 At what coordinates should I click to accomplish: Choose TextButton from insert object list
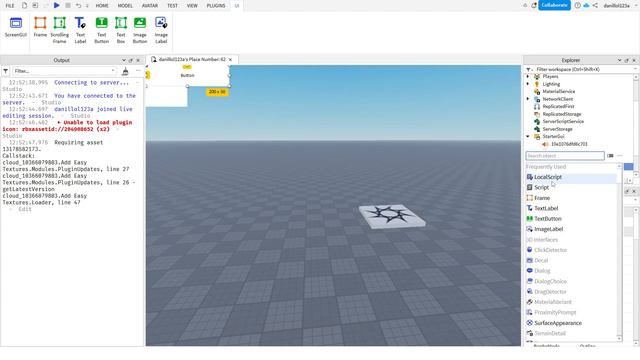[x=571, y=219]
